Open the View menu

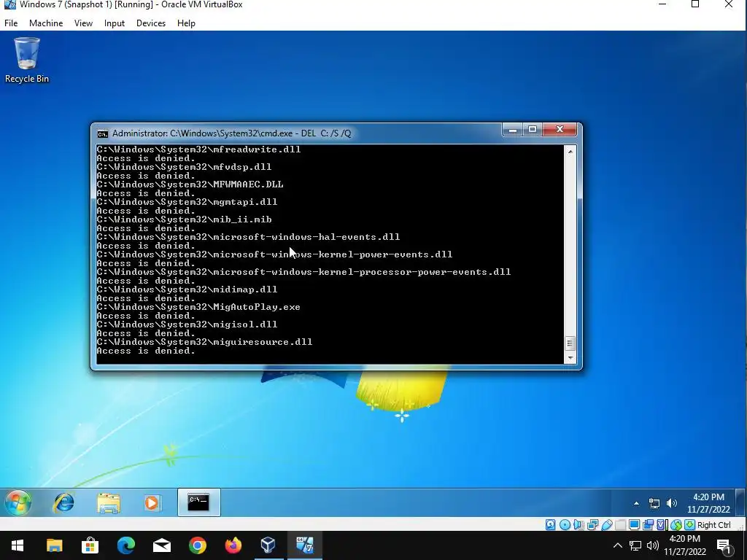tap(83, 23)
